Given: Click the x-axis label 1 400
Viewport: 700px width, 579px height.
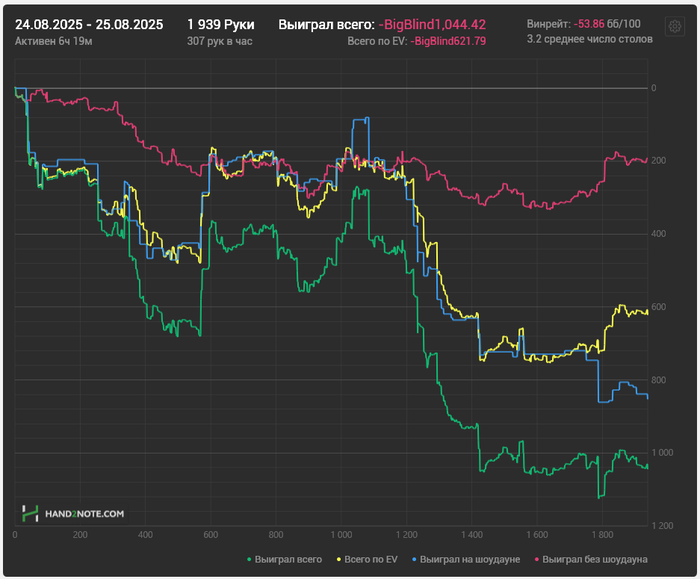Looking at the screenshot, I should tap(472, 535).
